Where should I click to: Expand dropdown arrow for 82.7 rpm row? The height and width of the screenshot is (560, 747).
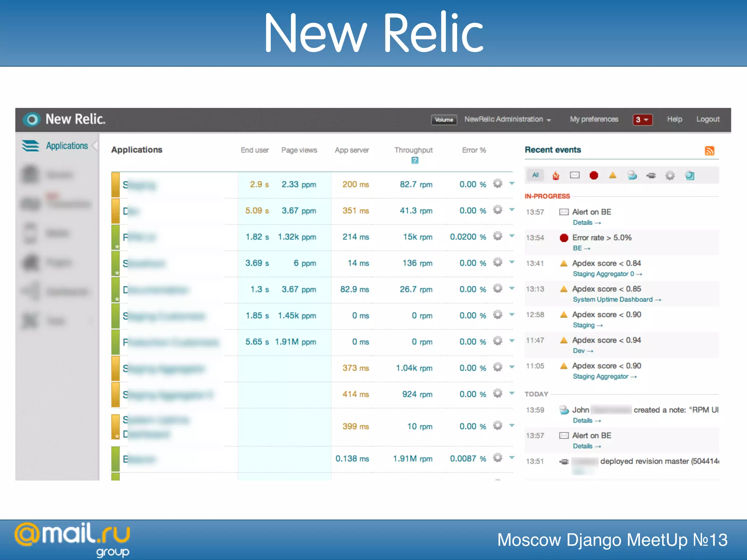point(512,183)
